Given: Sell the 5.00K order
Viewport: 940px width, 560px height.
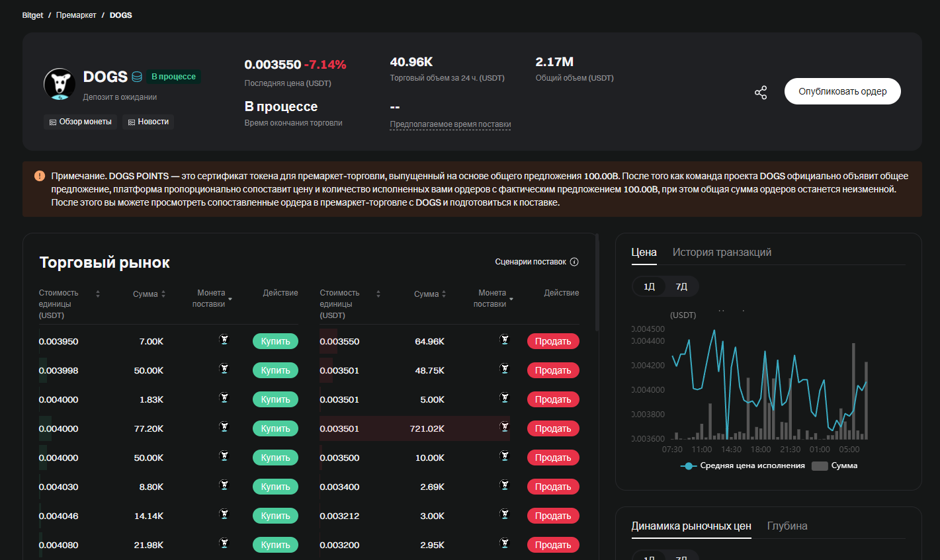Looking at the screenshot, I should pos(553,399).
